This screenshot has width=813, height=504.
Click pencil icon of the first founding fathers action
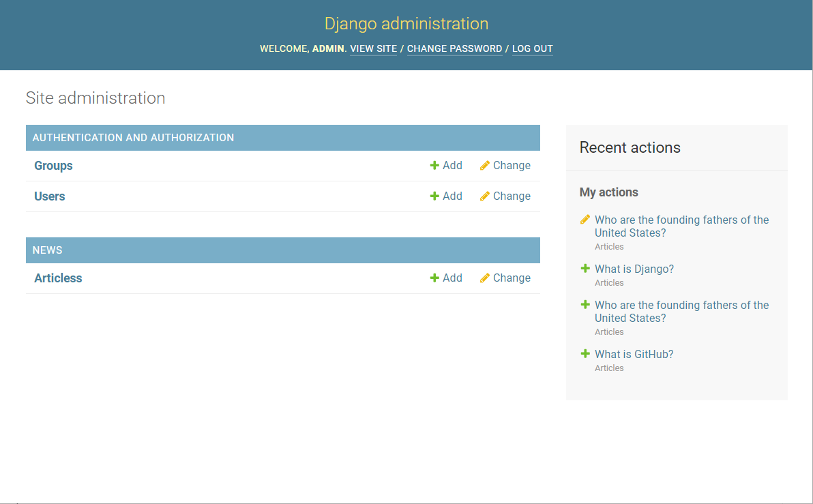point(585,220)
